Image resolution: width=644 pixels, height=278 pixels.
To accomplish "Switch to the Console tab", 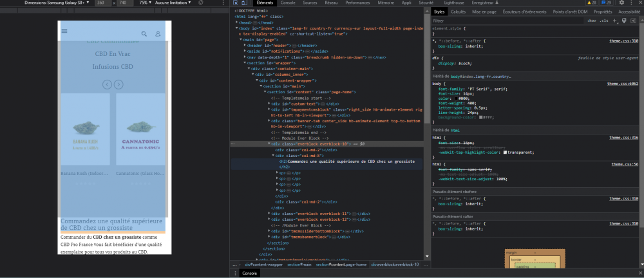I will (288, 3).
